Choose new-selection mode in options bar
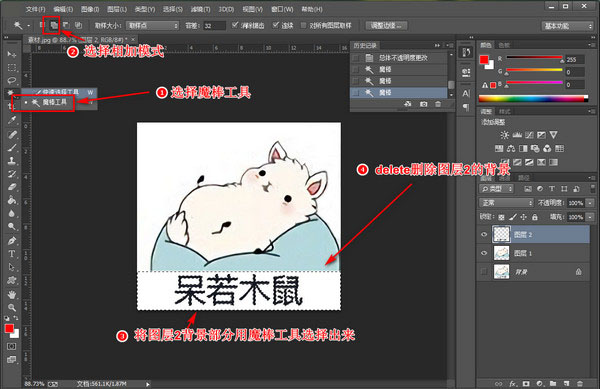Screen dimensions: 600x389 42,25
